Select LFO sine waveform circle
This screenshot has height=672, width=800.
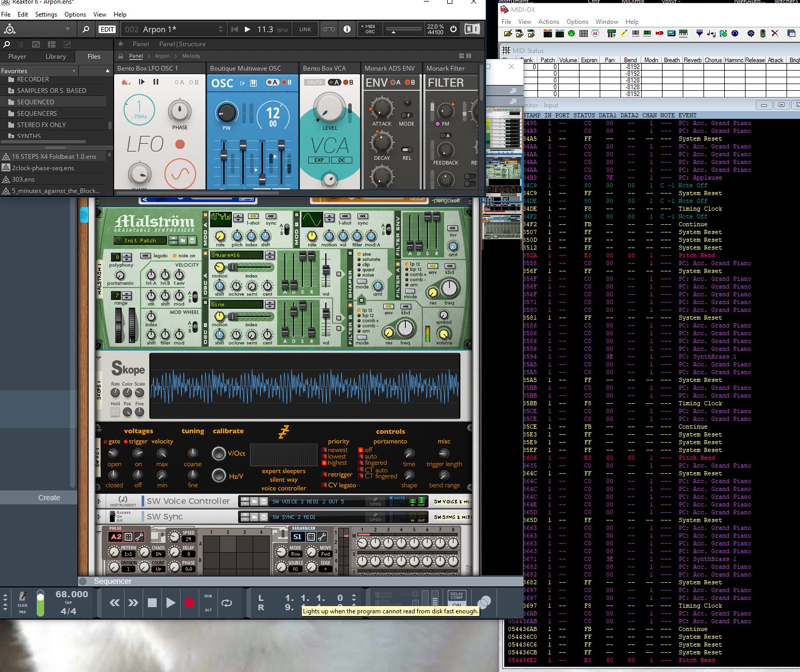pyautogui.click(x=180, y=174)
